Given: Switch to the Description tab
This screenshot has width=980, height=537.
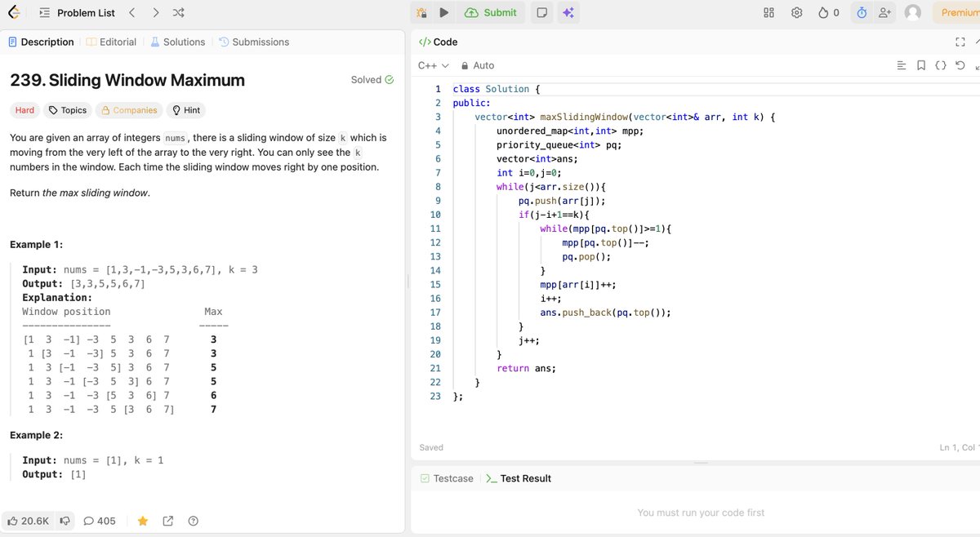Looking at the screenshot, I should [41, 42].
